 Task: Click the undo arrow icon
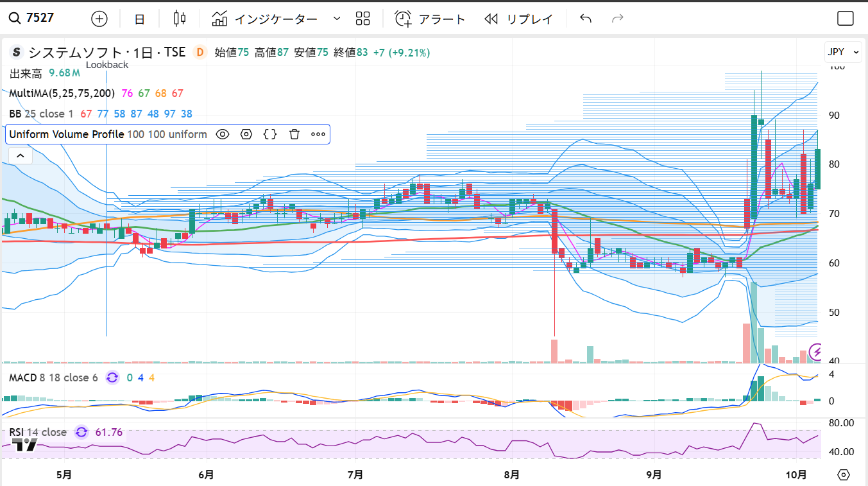(585, 19)
